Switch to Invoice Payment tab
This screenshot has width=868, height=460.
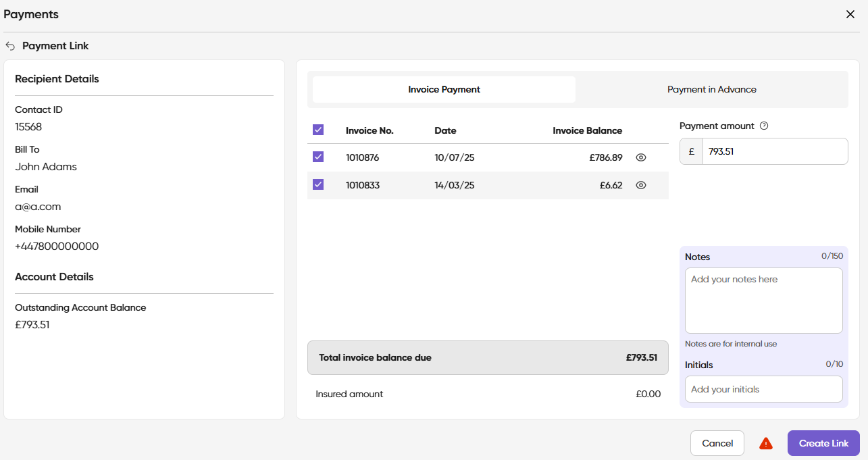click(444, 89)
